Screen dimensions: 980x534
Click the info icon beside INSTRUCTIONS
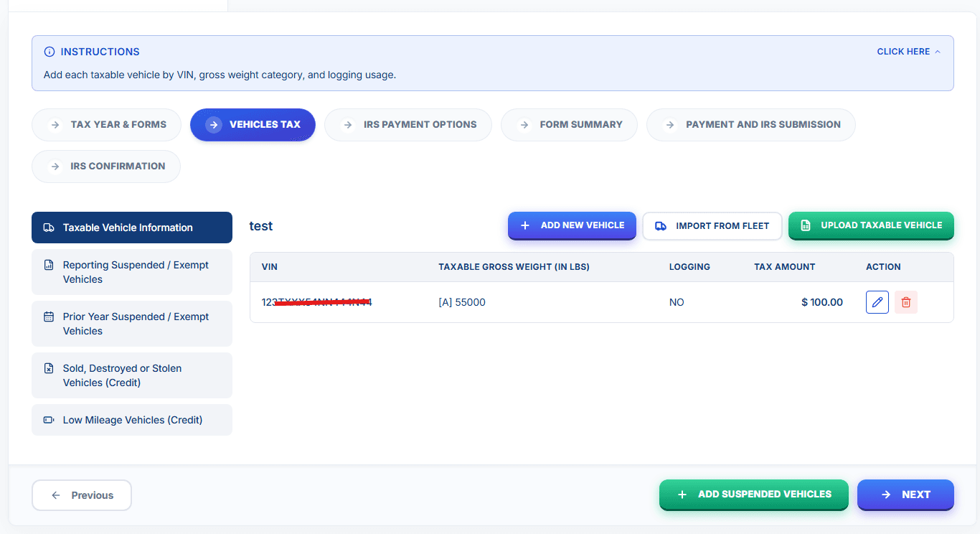[50, 52]
